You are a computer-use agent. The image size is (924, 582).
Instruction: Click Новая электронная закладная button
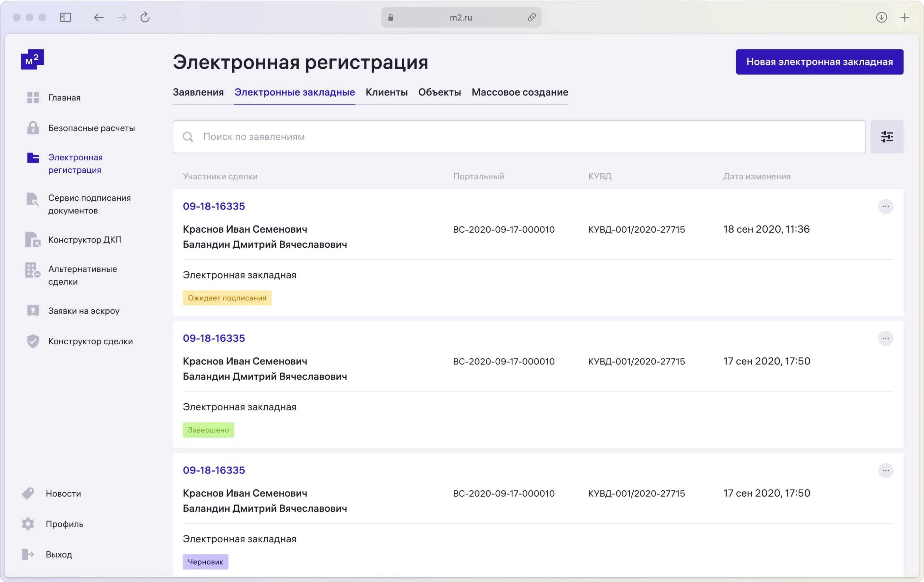tap(819, 62)
